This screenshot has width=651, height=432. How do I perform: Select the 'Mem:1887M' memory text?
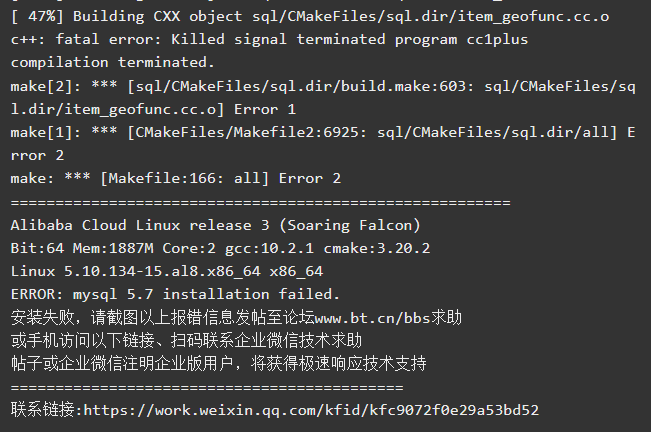(x=113, y=249)
